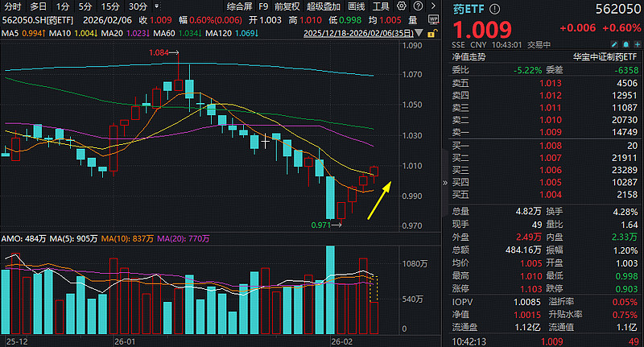Screen dimensions: 644x347
Task: Select 卖三 price 1.011
Action: (x=551, y=108)
